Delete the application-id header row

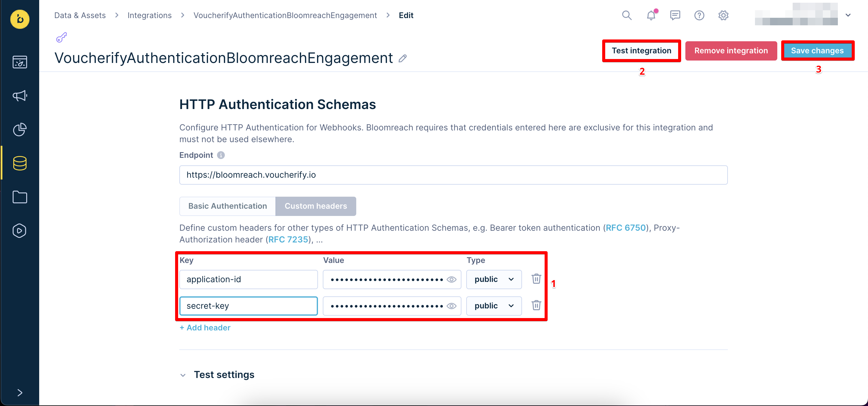[536, 279]
